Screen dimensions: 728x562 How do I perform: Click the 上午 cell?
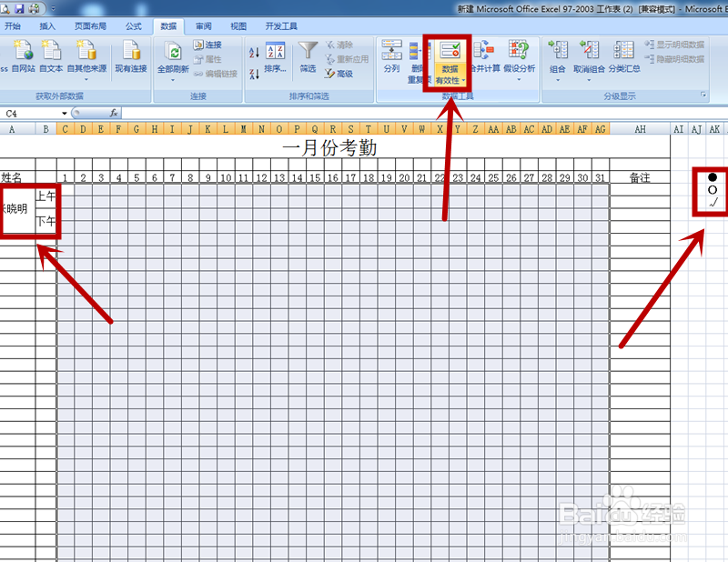coord(46,196)
